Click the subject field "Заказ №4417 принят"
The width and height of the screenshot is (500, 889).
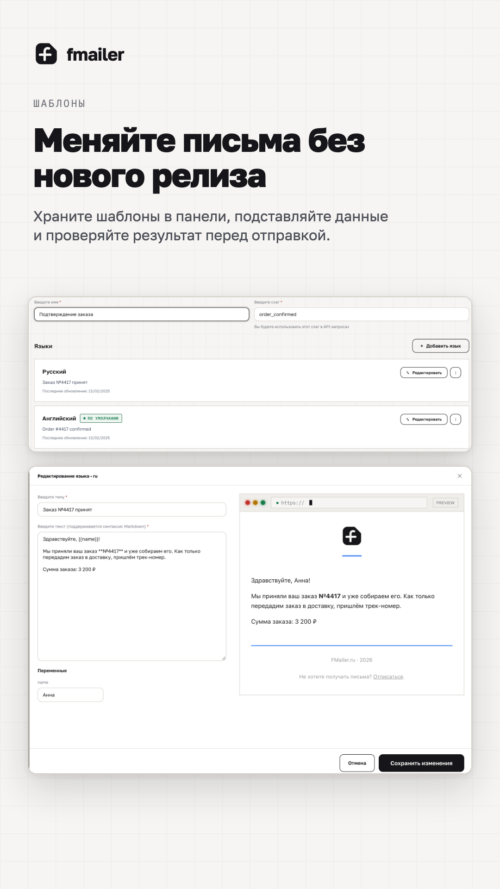[132, 509]
